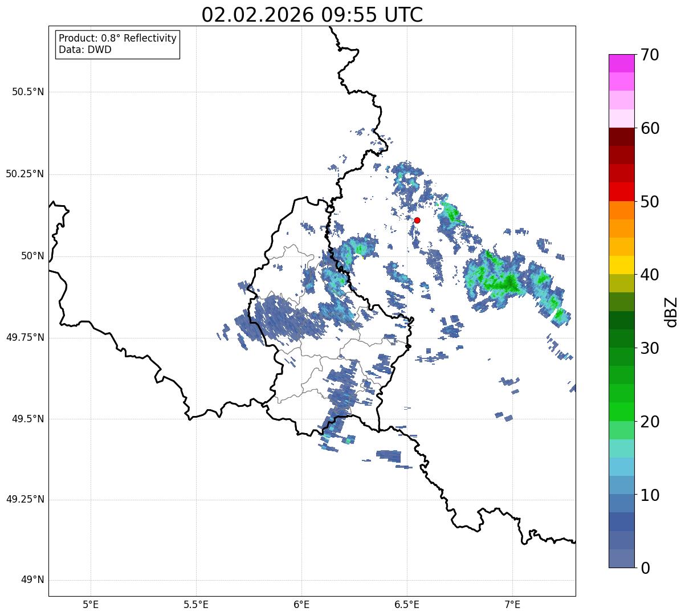Click the 49.25°N latitude label
685x616 pixels.
tap(25, 499)
